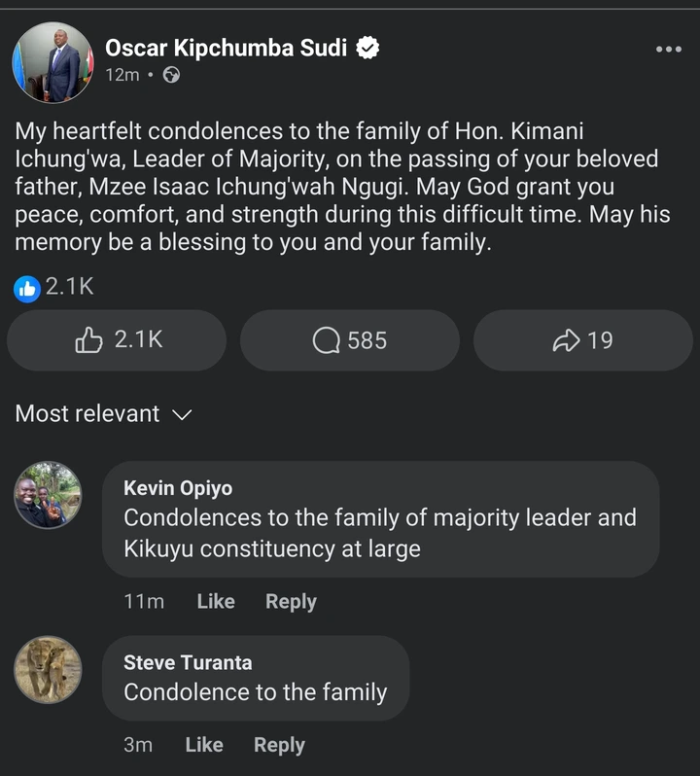View Steve Turanta's lion profile picture
Screen dimensions: 700x776
coord(49,670)
